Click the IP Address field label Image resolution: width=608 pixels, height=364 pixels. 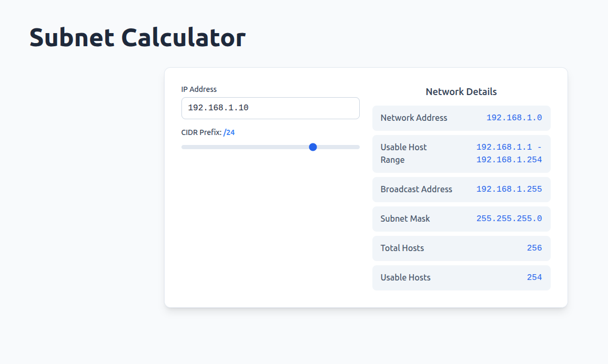[x=199, y=89]
